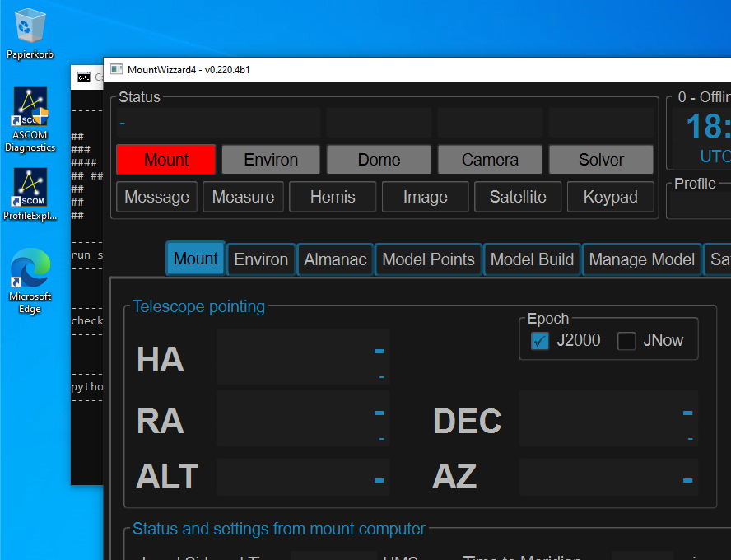Open the Image window button
The image size is (731, 560).
click(425, 197)
